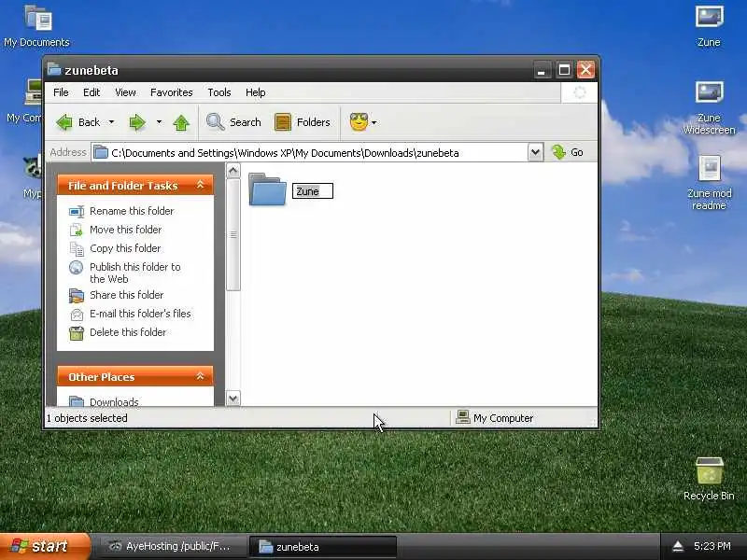Open the File menu
Image resolution: width=747 pixels, height=560 pixels.
61,92
